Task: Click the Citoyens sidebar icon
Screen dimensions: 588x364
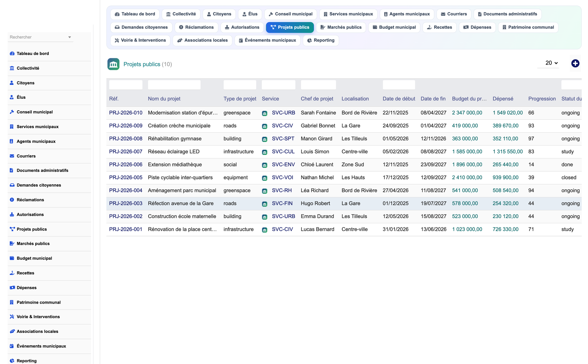Action: (x=12, y=83)
